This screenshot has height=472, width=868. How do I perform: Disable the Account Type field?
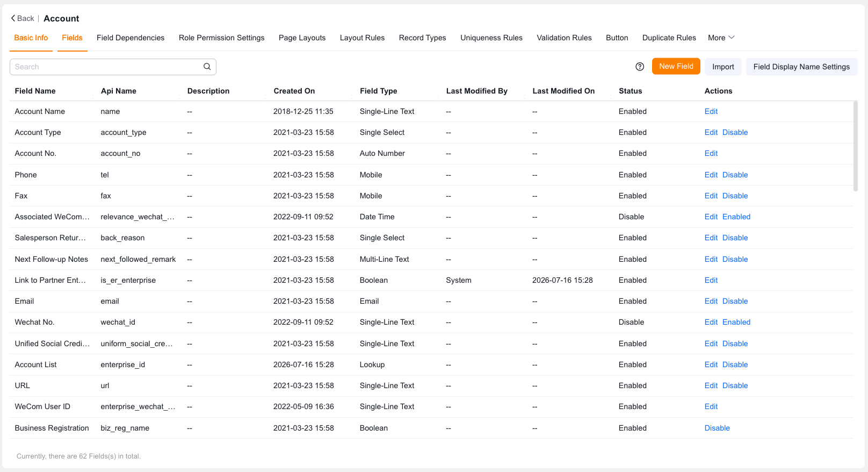735,132
